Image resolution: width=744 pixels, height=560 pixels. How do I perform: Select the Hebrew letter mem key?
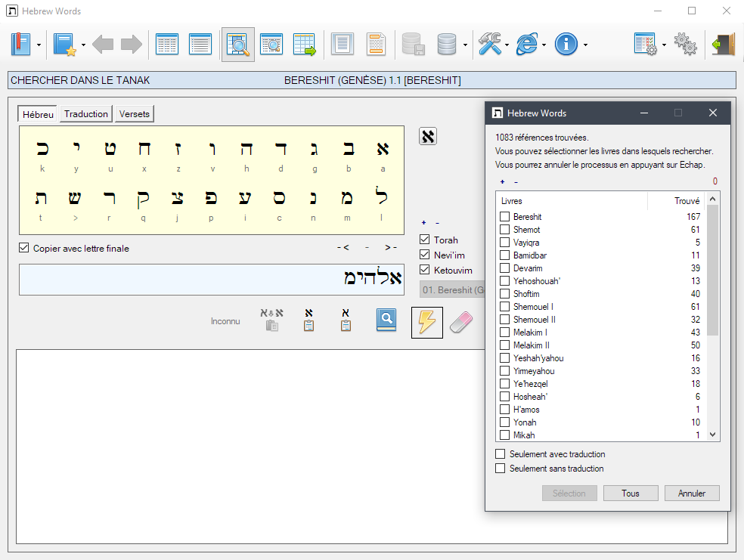tap(347, 198)
